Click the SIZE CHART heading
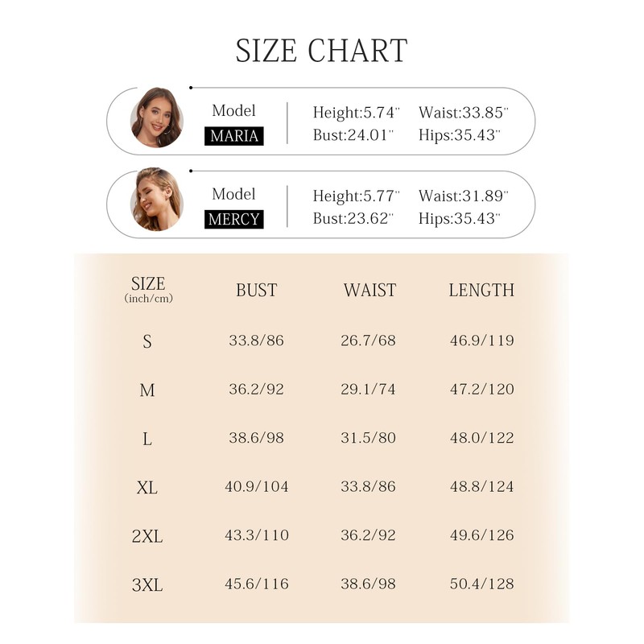The image size is (644, 644). tap(321, 51)
